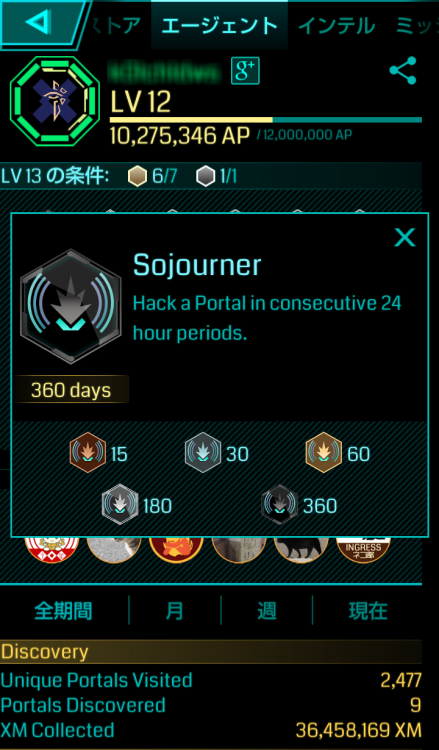Select the platinum 180-day Sojourner medal

click(120, 504)
